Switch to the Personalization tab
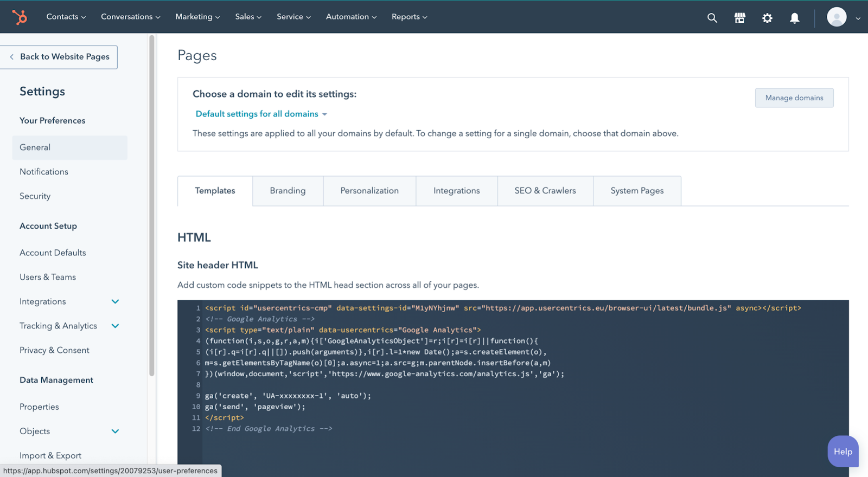 pyautogui.click(x=369, y=191)
